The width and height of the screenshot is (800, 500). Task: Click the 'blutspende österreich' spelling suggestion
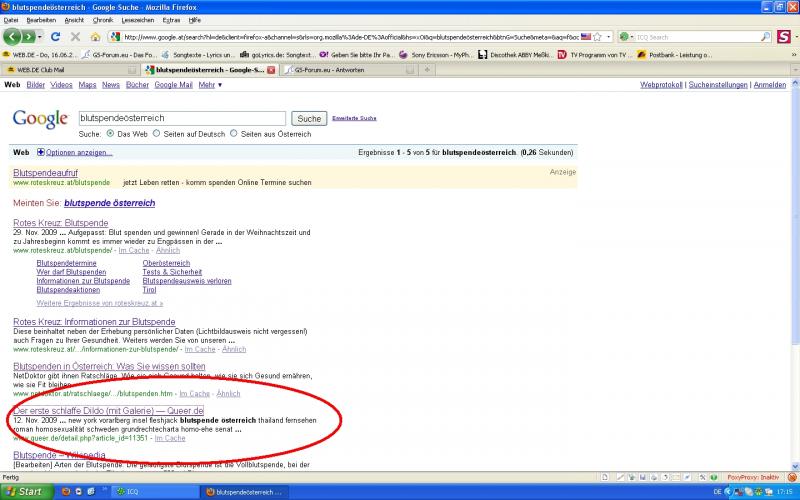pos(109,203)
